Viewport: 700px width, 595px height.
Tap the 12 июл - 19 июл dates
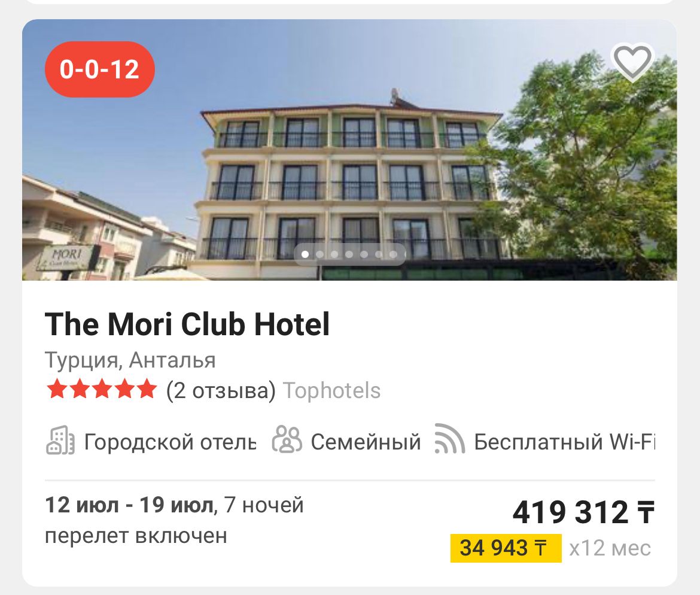129,505
